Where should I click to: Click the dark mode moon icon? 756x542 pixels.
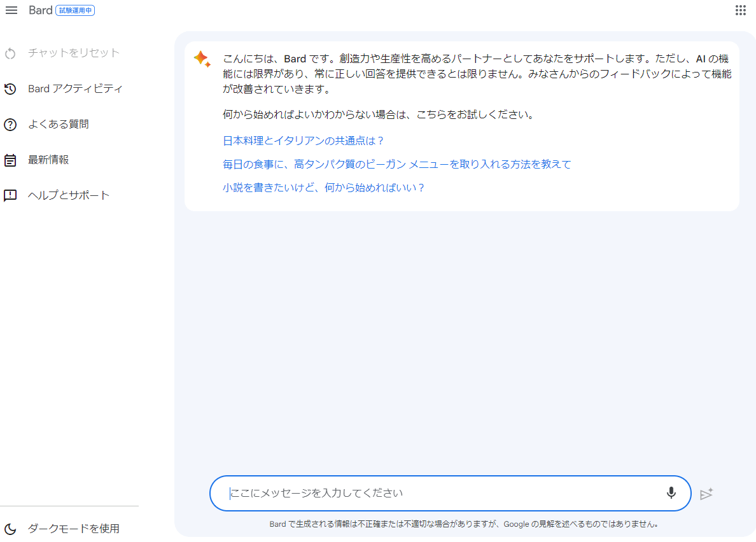click(x=10, y=529)
